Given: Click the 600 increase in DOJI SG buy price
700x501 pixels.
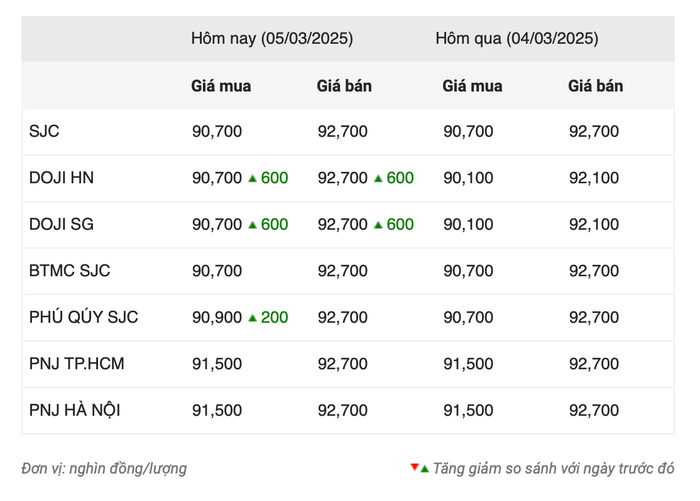Looking at the screenshot, I should (275, 224).
